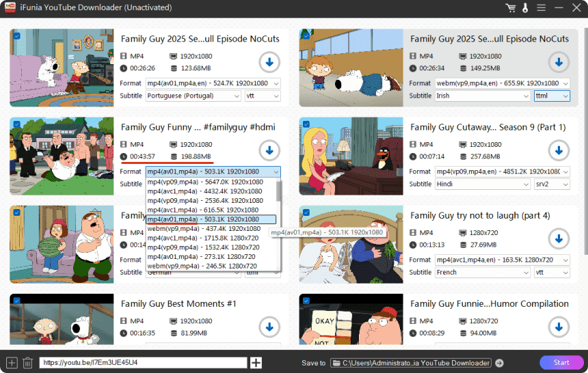Download the Family Guy Cutaway Season 9 video
Viewport: 588px width, 373px height.
559,150
